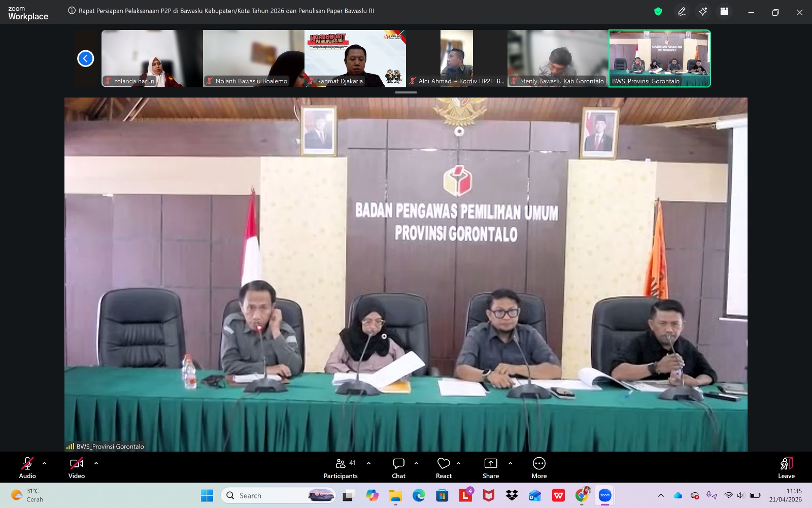812x508 pixels.
Task: Click the meeting title text in title bar
Action: [226, 11]
